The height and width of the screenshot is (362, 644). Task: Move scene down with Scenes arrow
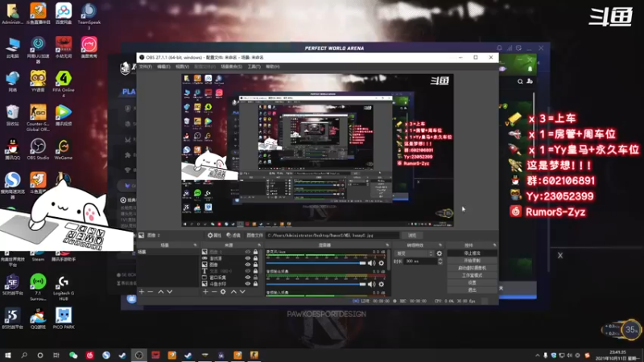(x=170, y=291)
